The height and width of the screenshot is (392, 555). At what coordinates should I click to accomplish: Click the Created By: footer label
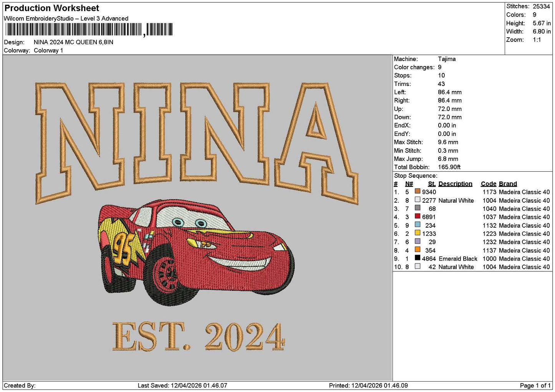[20, 385]
